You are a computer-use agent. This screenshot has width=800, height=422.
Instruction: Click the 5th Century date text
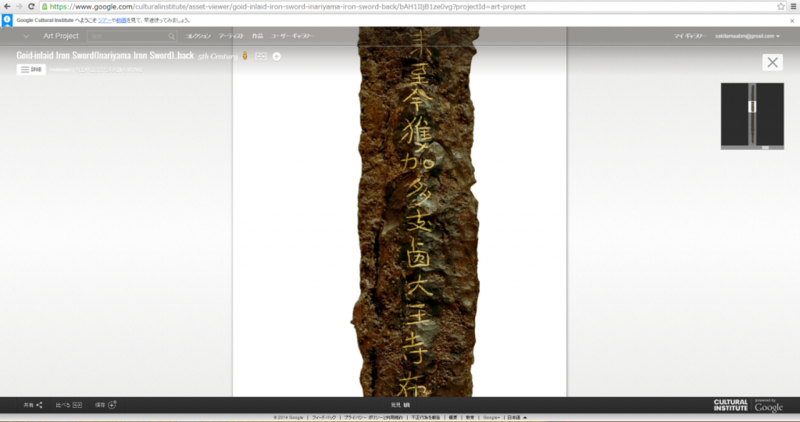tap(218, 56)
